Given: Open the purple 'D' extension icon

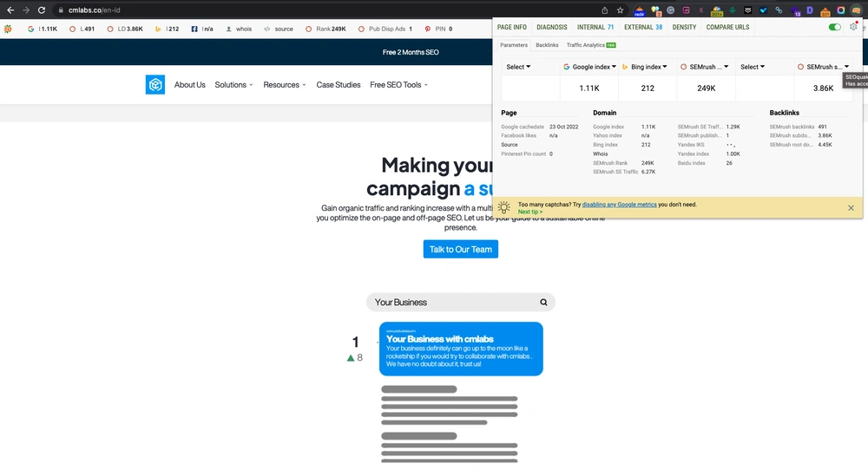Looking at the screenshot, I should pos(810,10).
